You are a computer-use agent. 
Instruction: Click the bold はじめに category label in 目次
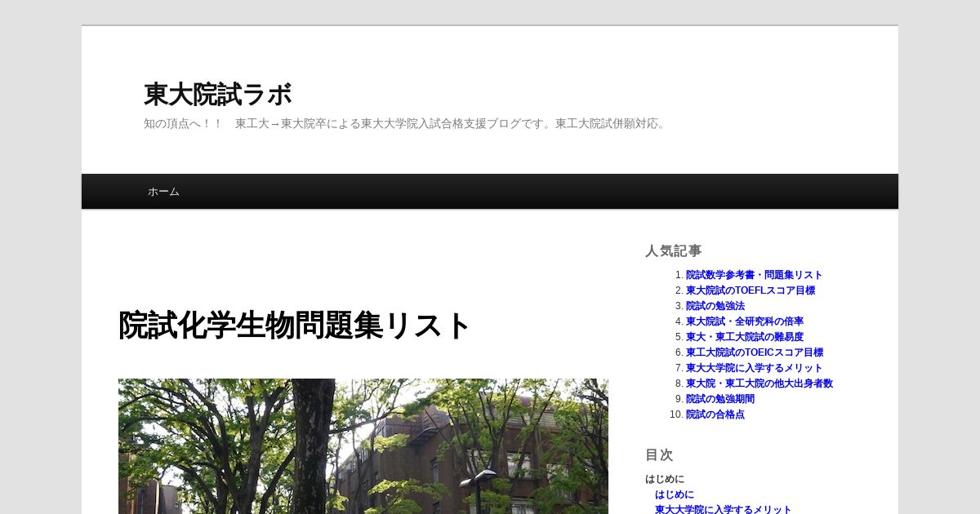pyautogui.click(x=665, y=479)
